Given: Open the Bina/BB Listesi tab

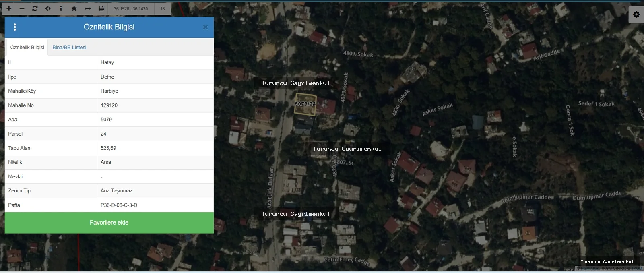Looking at the screenshot, I should point(69,47).
